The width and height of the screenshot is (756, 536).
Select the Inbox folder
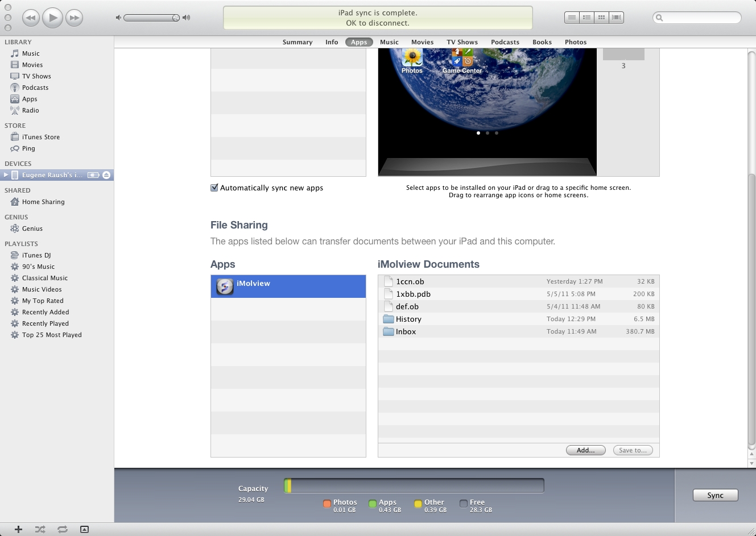click(x=519, y=331)
